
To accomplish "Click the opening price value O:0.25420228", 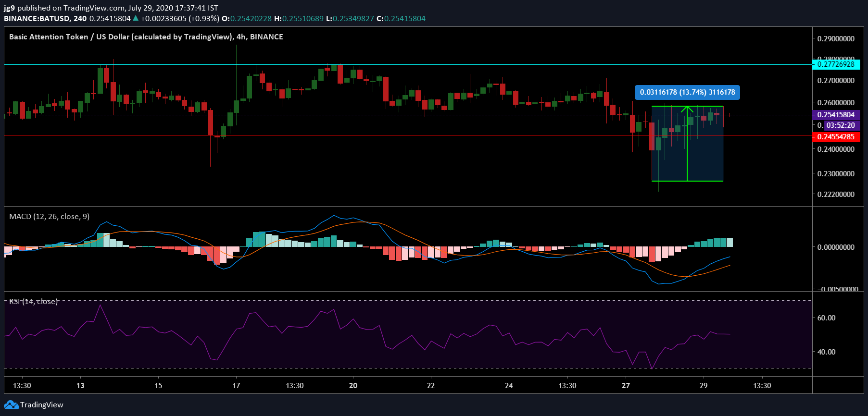I will tap(247, 19).
